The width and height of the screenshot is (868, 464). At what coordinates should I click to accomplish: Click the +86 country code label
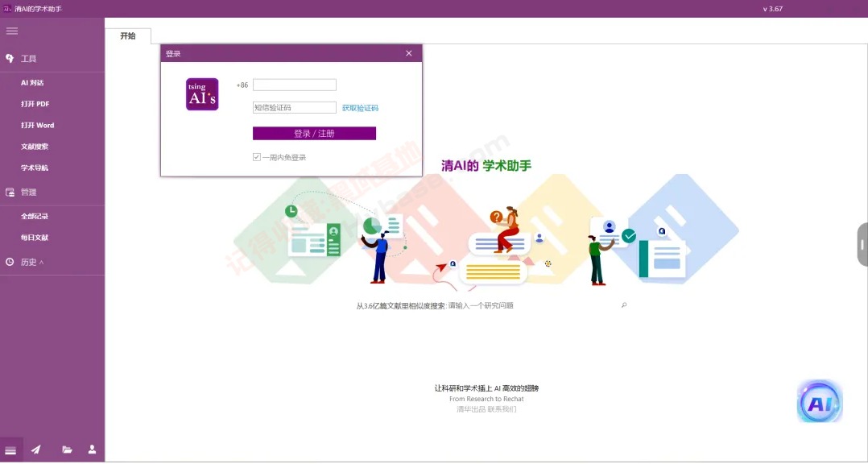tap(242, 85)
